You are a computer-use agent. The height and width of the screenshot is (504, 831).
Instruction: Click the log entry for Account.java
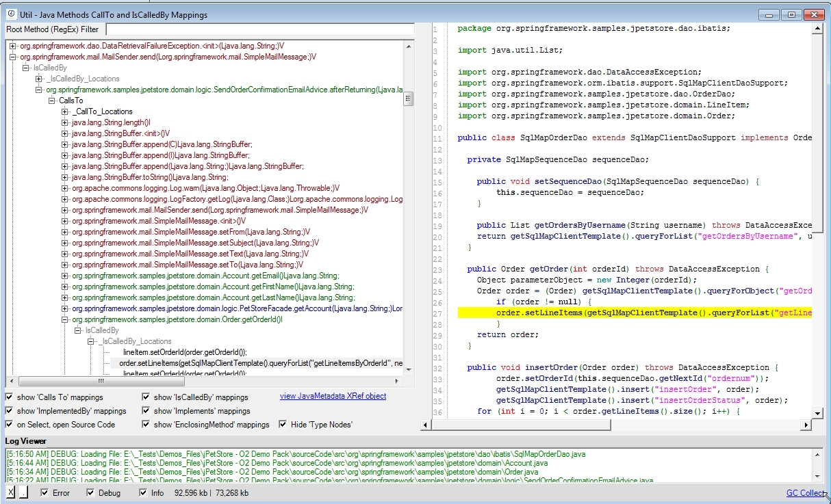coord(278,463)
